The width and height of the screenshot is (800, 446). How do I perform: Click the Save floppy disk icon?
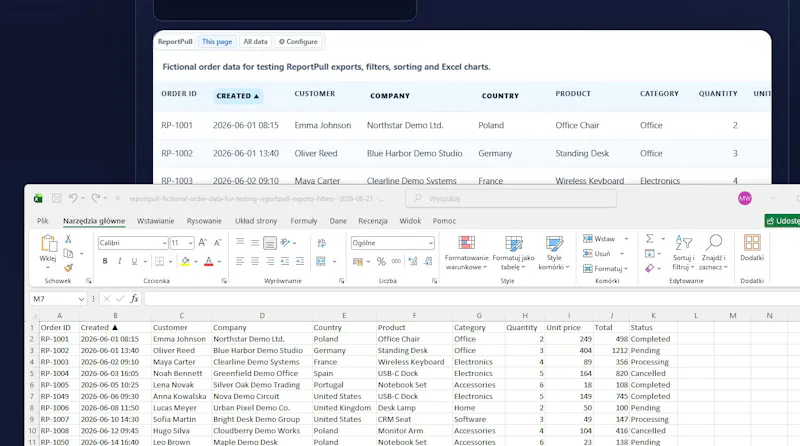pyautogui.click(x=57, y=198)
